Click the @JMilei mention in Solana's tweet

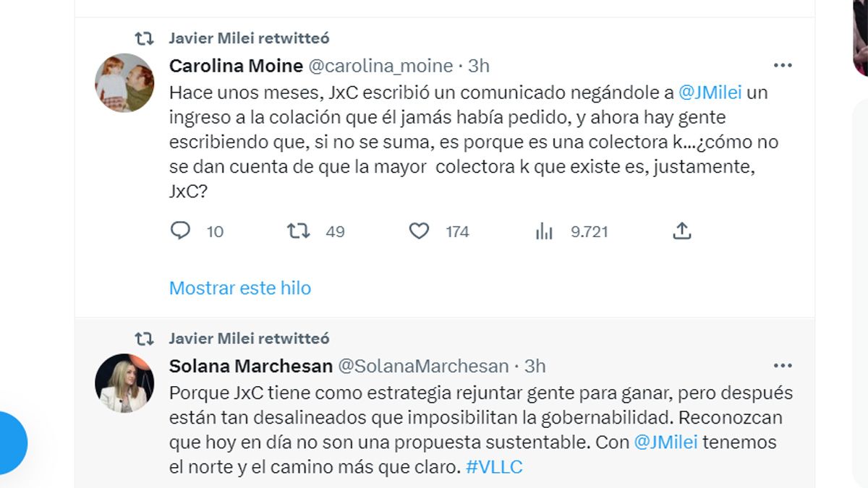665,442
